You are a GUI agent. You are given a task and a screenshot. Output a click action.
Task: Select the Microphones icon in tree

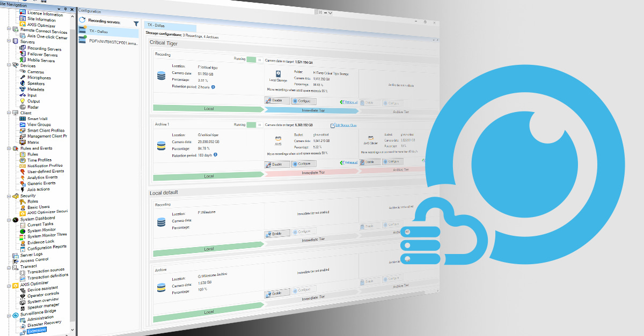point(23,78)
